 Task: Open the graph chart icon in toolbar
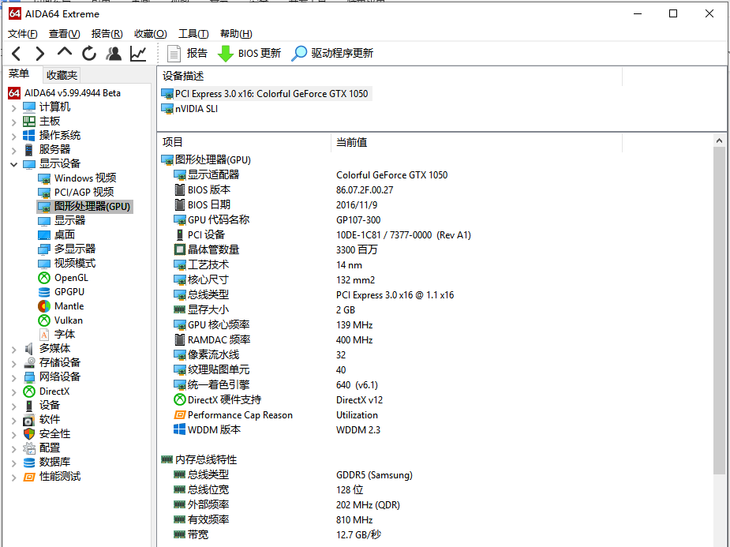(x=138, y=54)
